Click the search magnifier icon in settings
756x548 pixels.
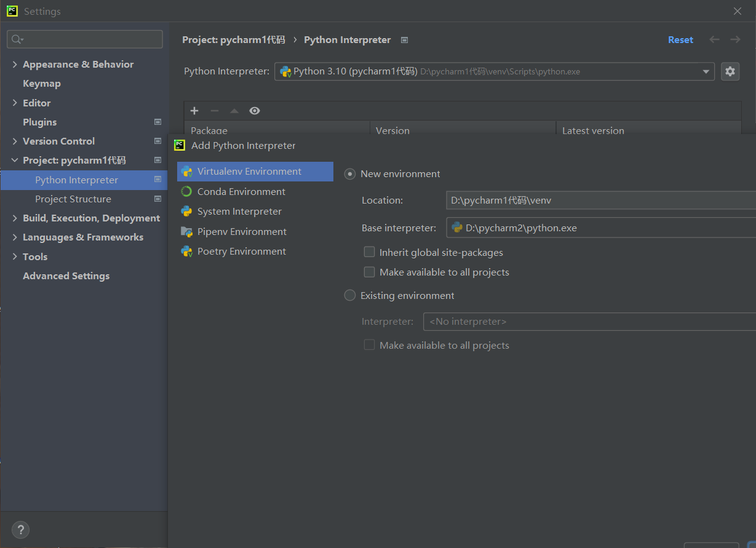(x=17, y=39)
